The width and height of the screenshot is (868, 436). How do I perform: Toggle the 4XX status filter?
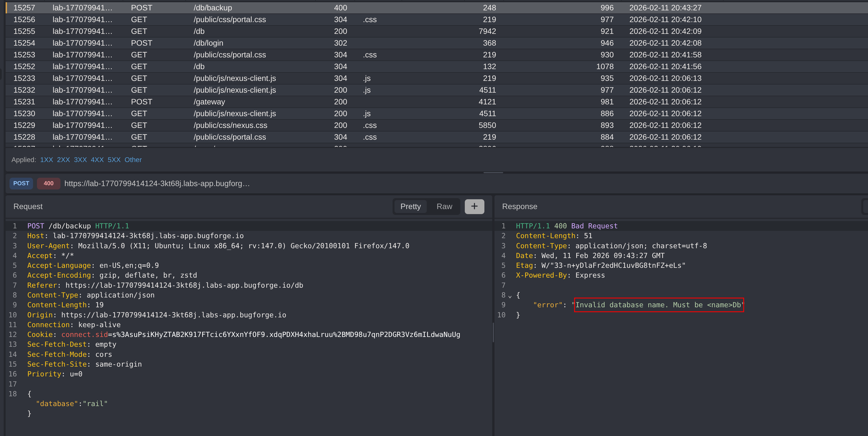click(x=97, y=160)
